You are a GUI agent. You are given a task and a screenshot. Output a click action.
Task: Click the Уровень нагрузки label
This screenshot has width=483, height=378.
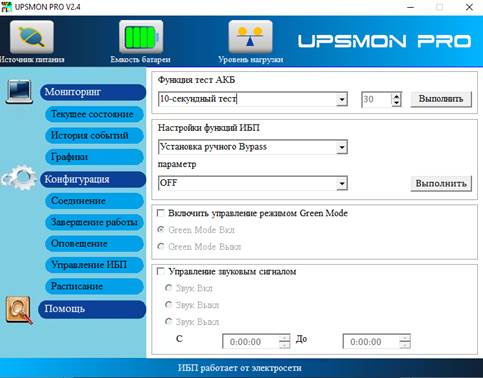pos(251,60)
